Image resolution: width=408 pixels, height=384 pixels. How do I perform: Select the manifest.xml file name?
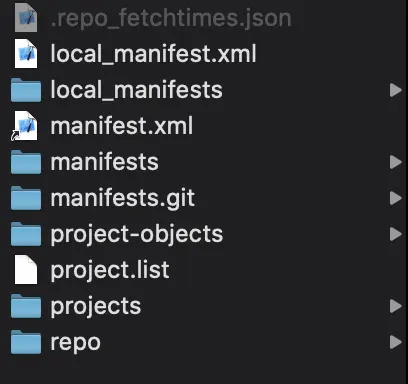tap(122, 126)
